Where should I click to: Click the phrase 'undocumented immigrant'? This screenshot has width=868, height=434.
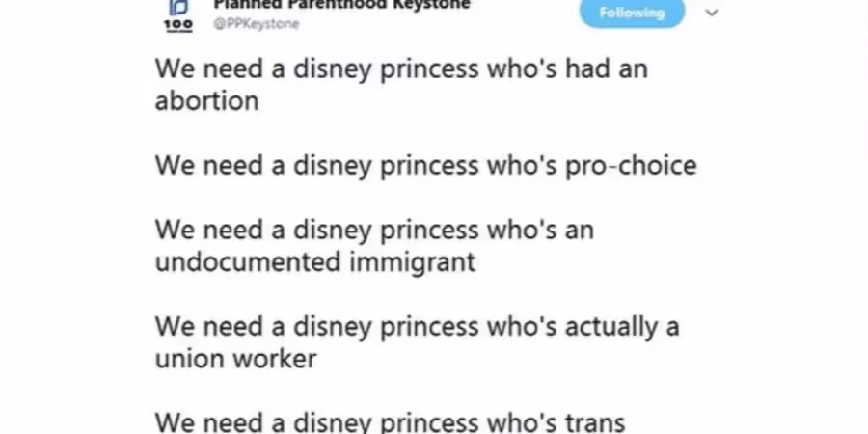(x=315, y=262)
